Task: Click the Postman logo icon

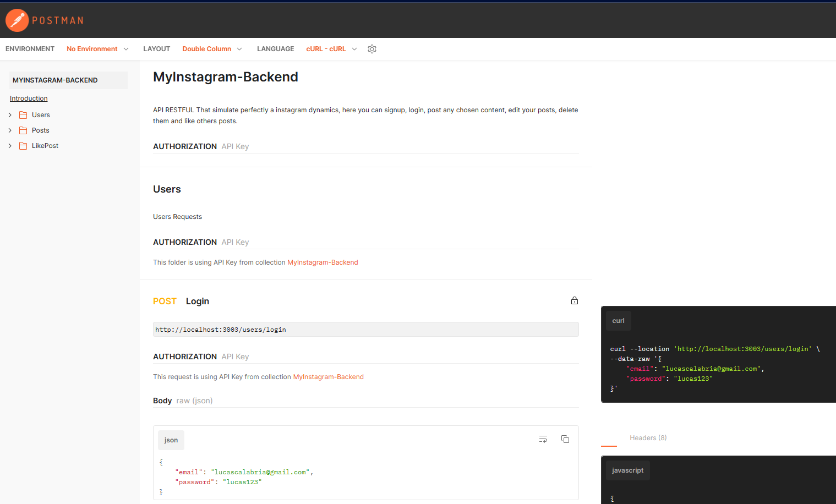Action: [17, 20]
